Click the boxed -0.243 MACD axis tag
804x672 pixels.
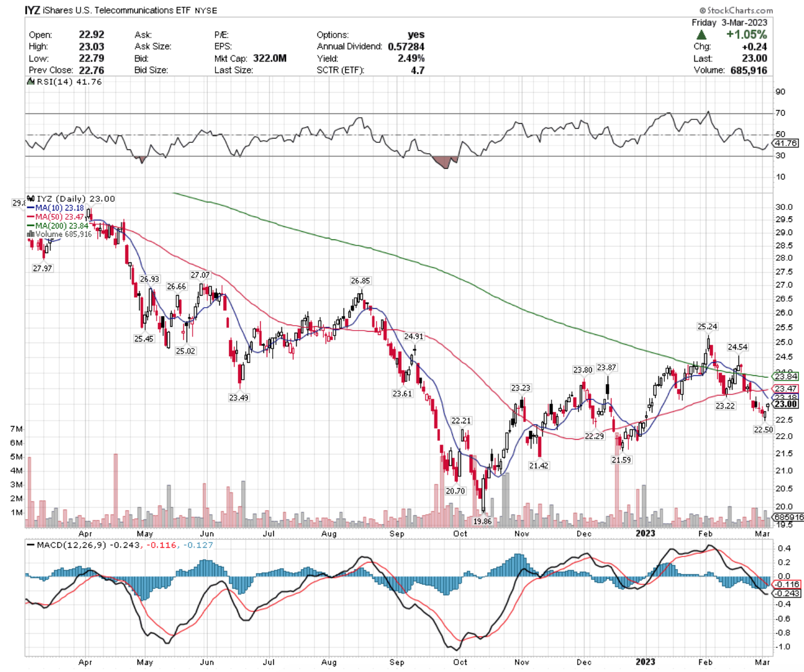pos(787,593)
